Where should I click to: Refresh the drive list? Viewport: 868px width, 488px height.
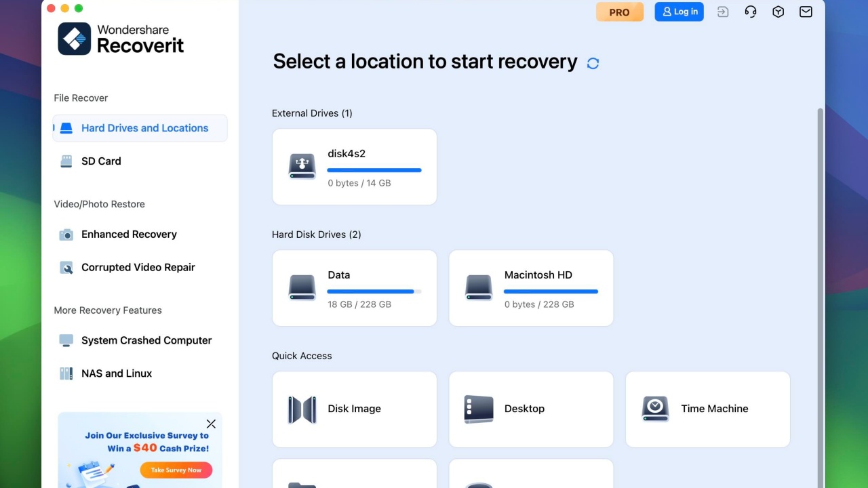coord(593,63)
